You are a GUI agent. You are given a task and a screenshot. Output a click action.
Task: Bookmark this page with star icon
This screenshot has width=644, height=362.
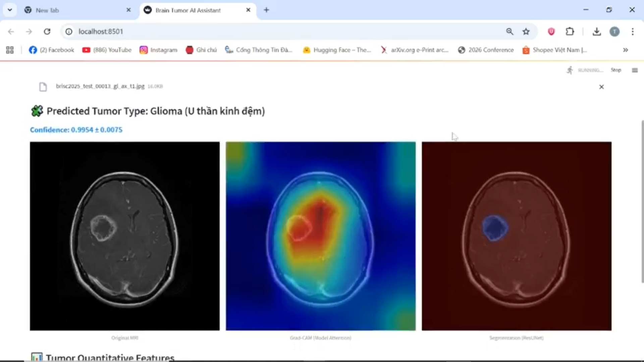click(526, 32)
